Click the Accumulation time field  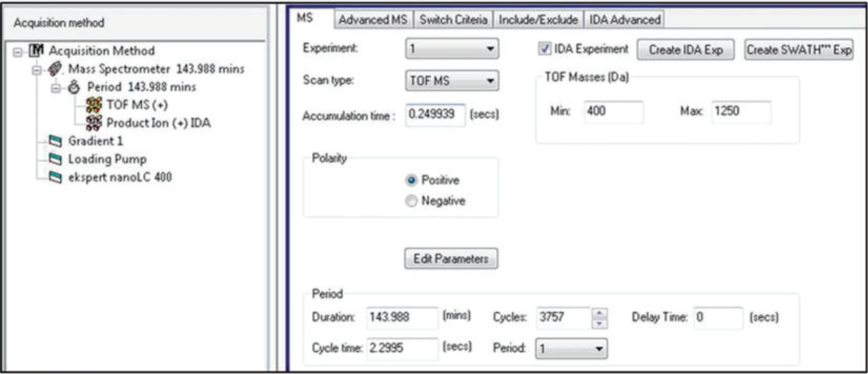pyautogui.click(x=435, y=115)
